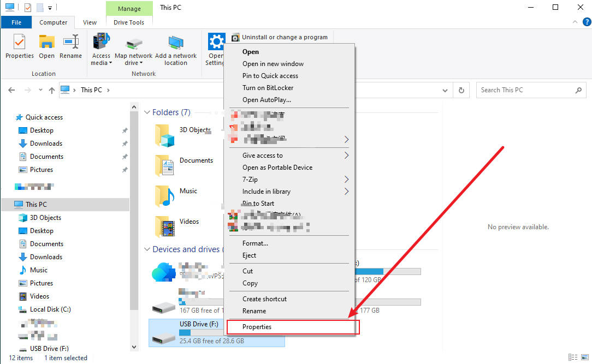Click Add a network location icon
Screen dimensions: 592x364
click(x=175, y=43)
